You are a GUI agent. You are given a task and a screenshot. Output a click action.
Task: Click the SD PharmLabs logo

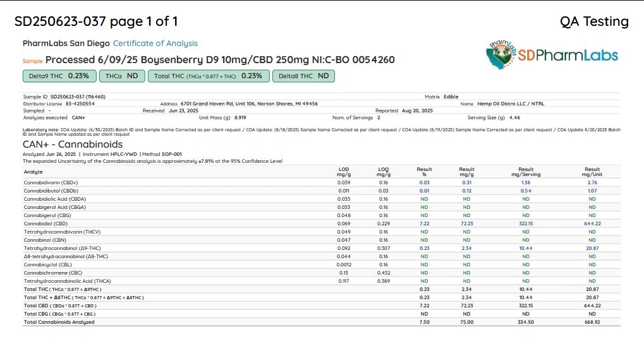click(552, 55)
